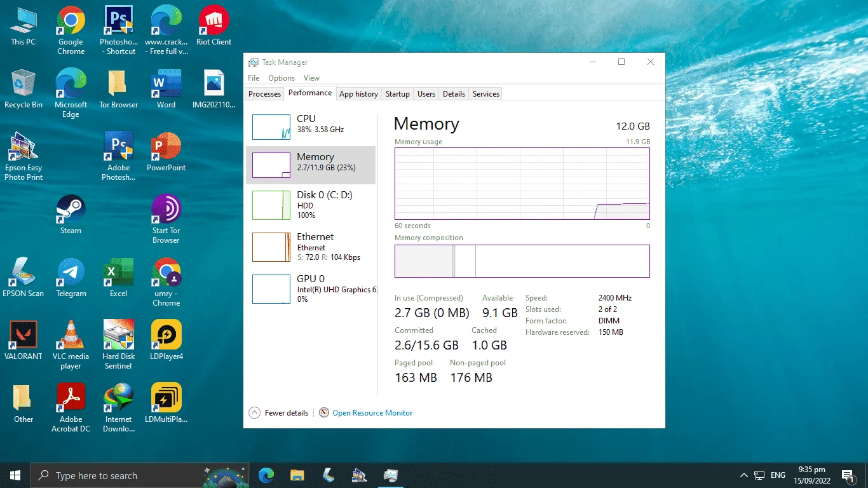The width and height of the screenshot is (868, 488).
Task: Select the www.crack Edge shortcut icon
Action: pos(166,30)
